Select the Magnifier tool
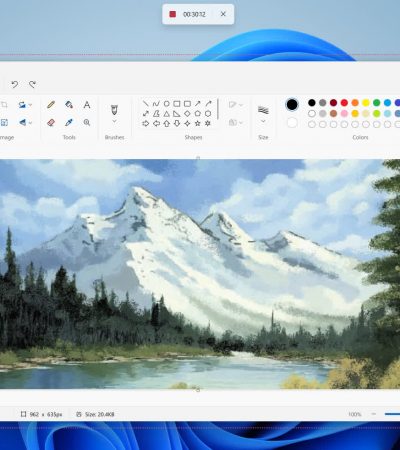 point(87,123)
